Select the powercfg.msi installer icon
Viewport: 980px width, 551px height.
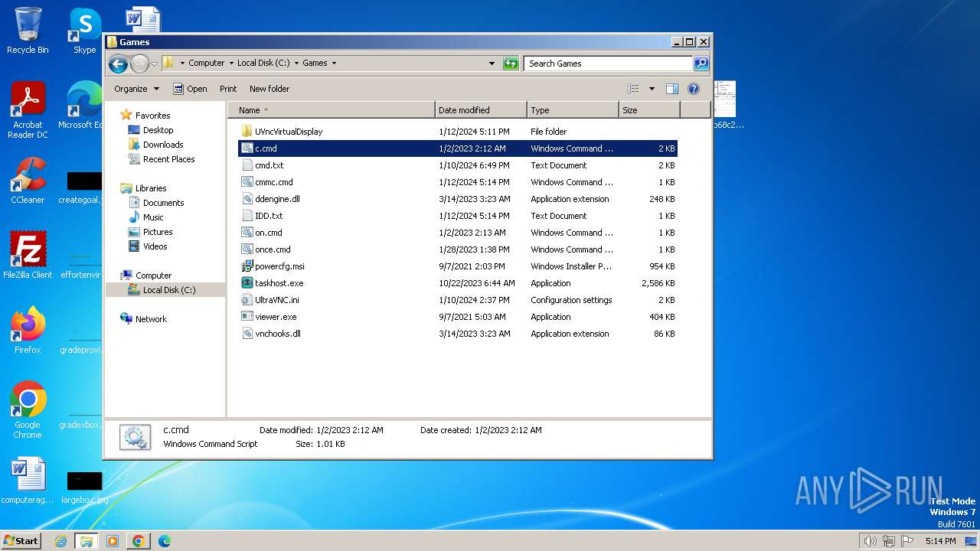pos(247,266)
